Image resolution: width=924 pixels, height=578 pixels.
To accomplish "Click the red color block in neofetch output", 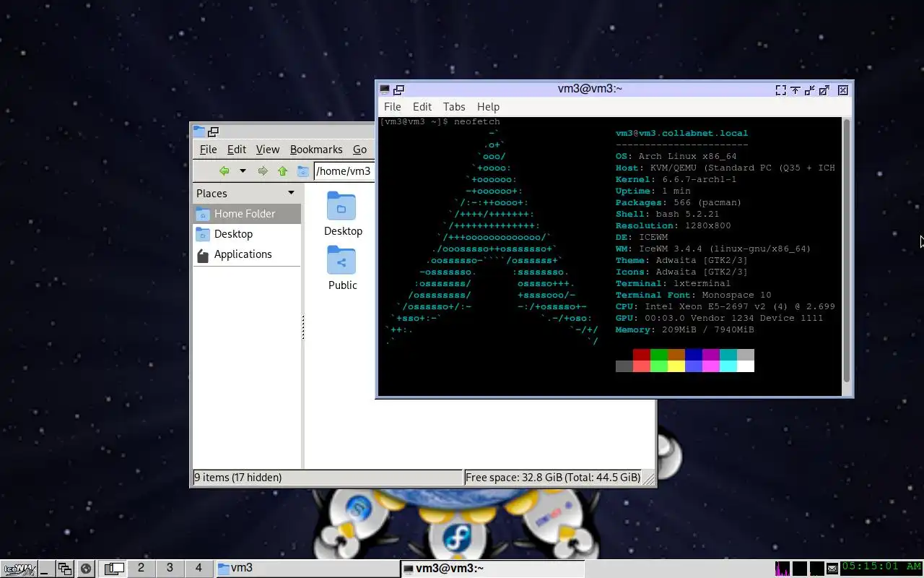I will 642,355.
